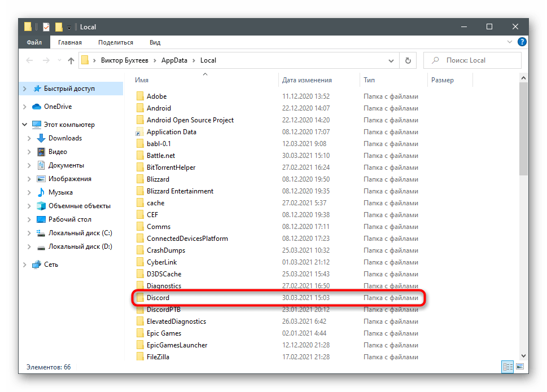This screenshot has height=392, width=547.
Task: Click the New folder icon in title bar
Action: [58, 27]
